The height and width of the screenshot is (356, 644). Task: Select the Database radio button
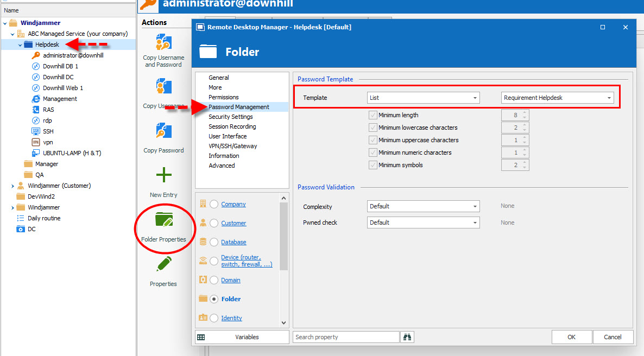(x=214, y=242)
